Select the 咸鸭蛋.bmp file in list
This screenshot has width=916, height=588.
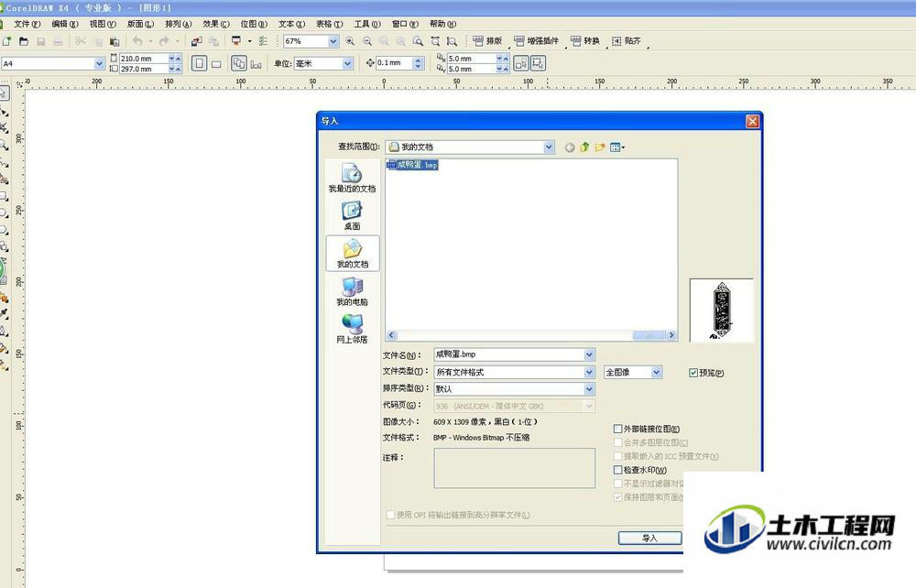pyautogui.click(x=412, y=165)
